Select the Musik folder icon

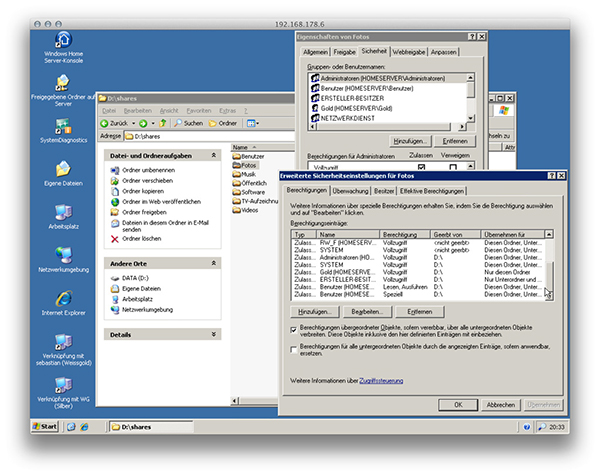[x=237, y=174]
